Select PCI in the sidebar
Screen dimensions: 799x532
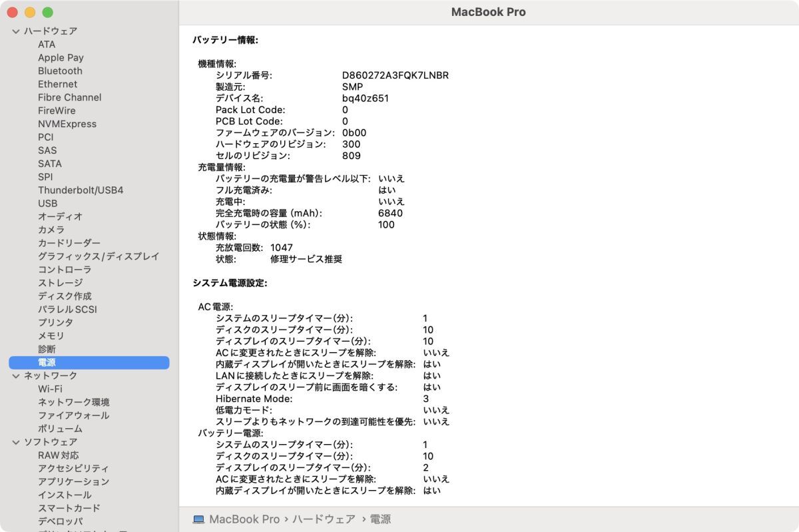point(46,137)
